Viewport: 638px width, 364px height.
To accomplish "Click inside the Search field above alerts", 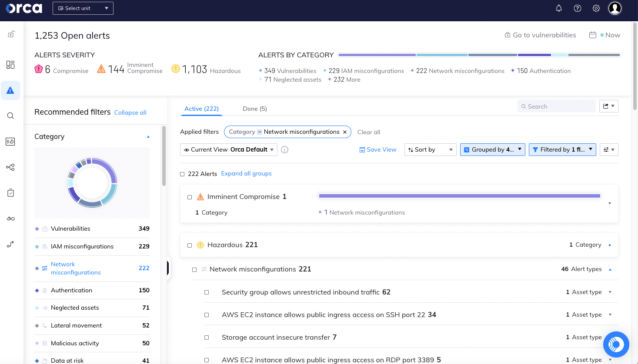I will point(556,106).
